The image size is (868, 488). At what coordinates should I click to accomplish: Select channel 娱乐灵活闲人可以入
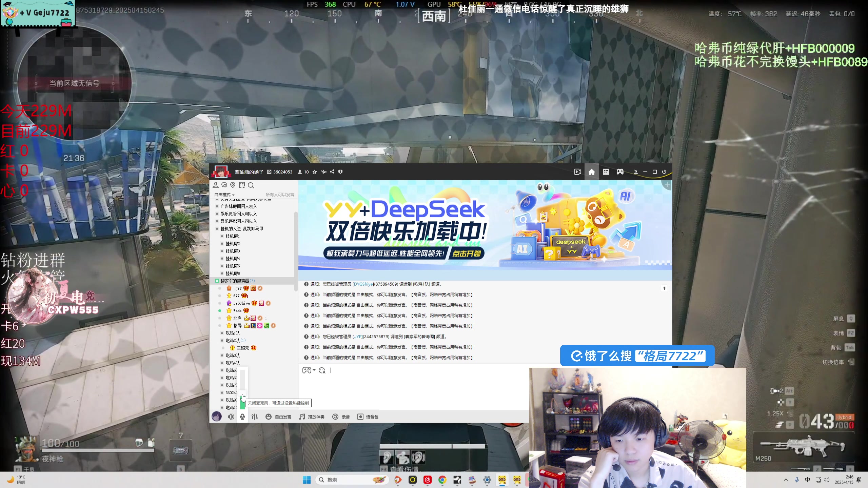click(239, 214)
